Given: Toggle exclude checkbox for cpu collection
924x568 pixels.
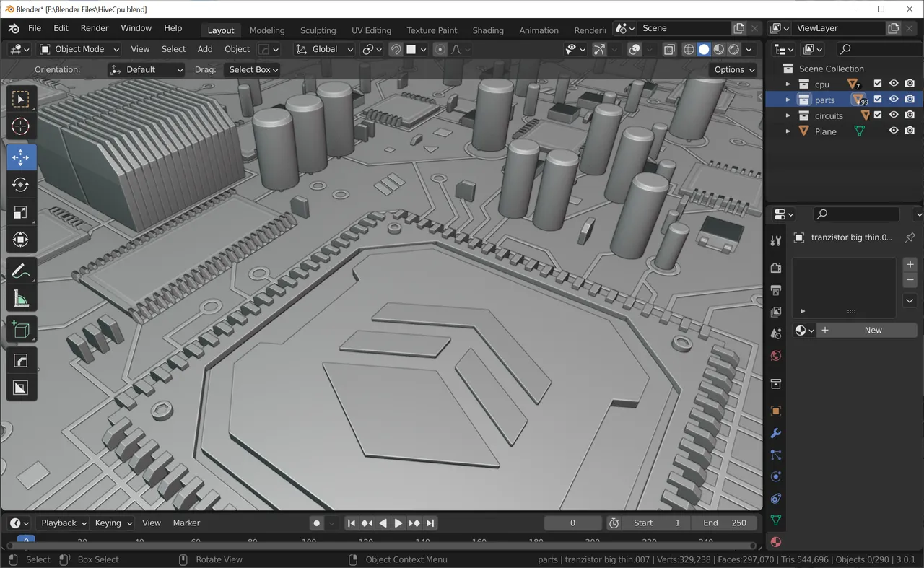Looking at the screenshot, I should point(878,84).
